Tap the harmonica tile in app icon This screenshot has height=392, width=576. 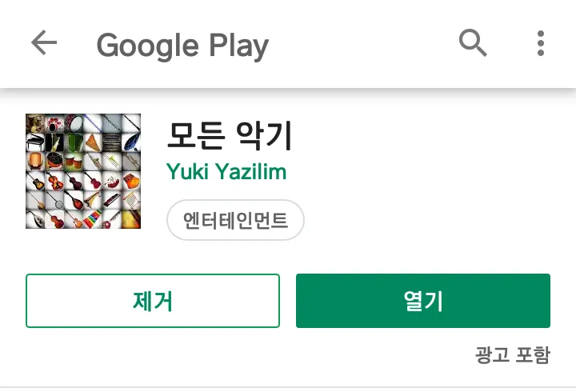(x=112, y=200)
